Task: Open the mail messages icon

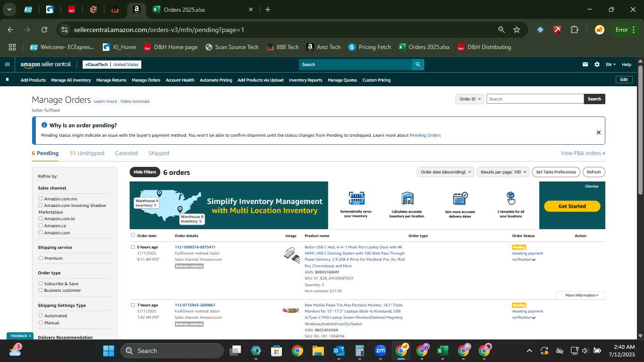Action: 585,65
